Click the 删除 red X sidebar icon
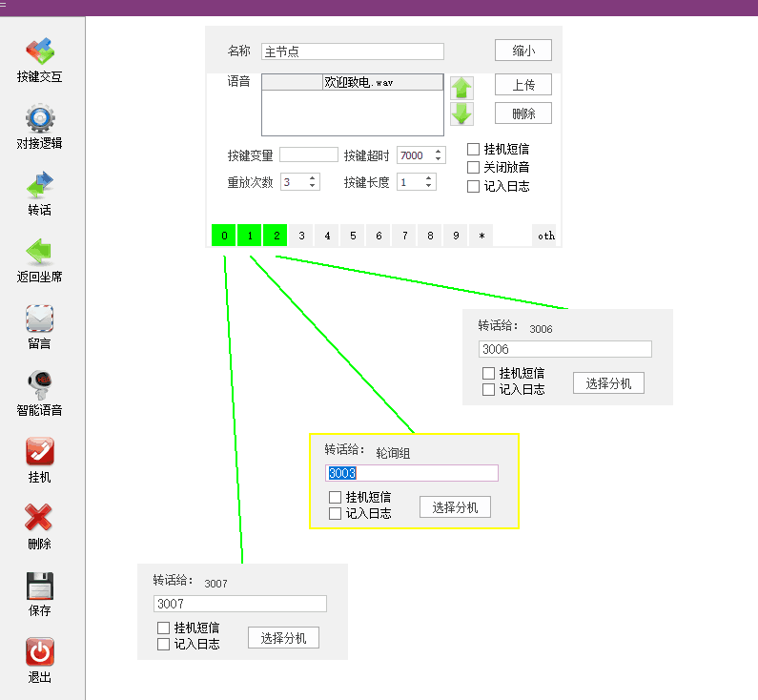 pyautogui.click(x=39, y=517)
